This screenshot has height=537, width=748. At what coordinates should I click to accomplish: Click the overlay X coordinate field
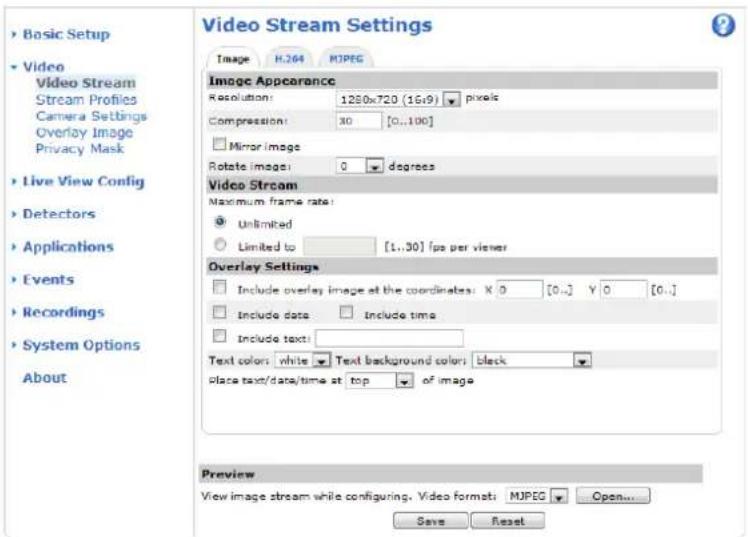point(519,289)
